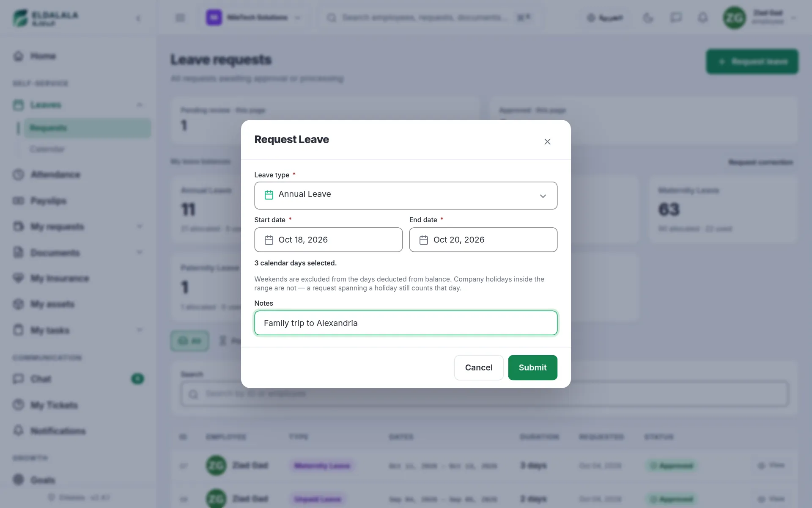Click the chevron in the Annual Leave field
Viewport: 812px width, 508px height.
543,196
